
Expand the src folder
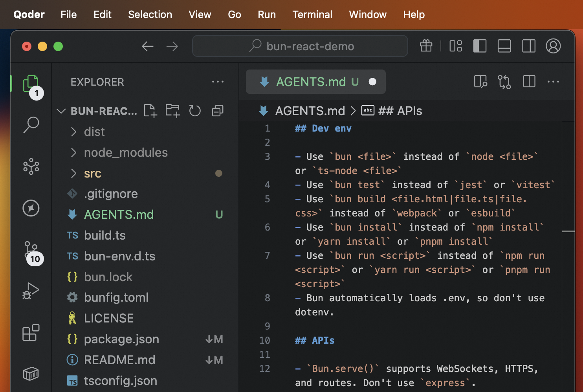tap(93, 173)
